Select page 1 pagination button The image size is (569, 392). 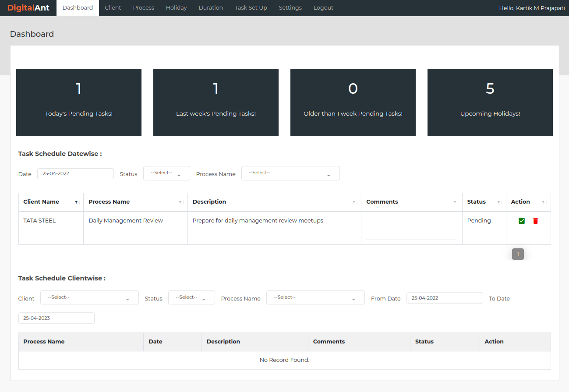pos(518,254)
